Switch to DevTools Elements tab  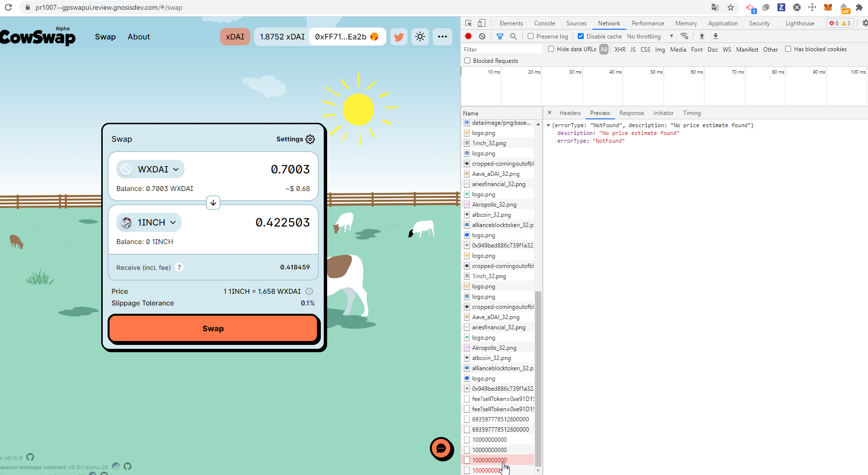coord(511,23)
